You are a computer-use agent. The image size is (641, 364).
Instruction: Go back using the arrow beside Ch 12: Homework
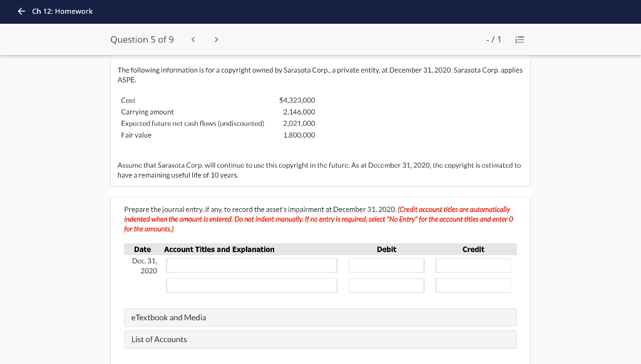click(22, 11)
